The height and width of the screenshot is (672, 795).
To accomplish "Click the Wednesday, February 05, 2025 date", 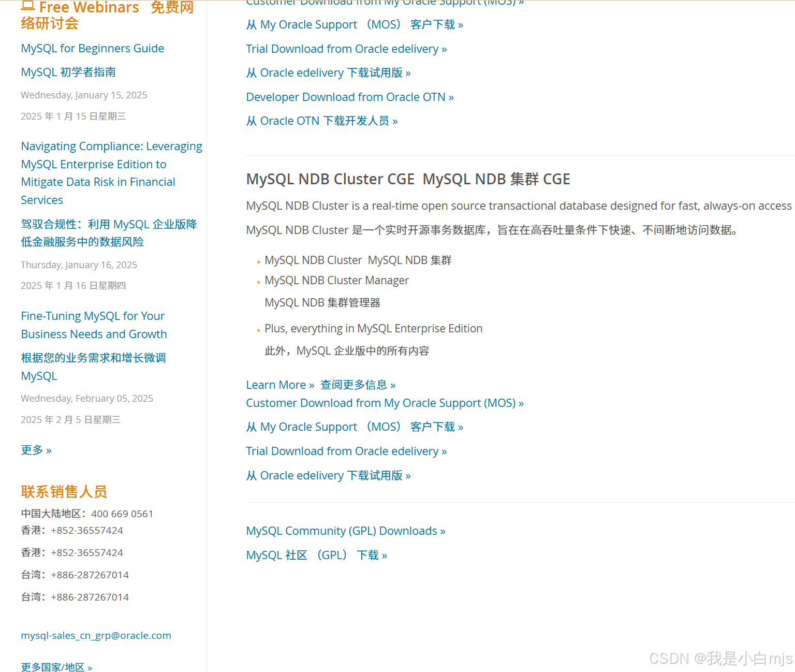I will click(87, 398).
